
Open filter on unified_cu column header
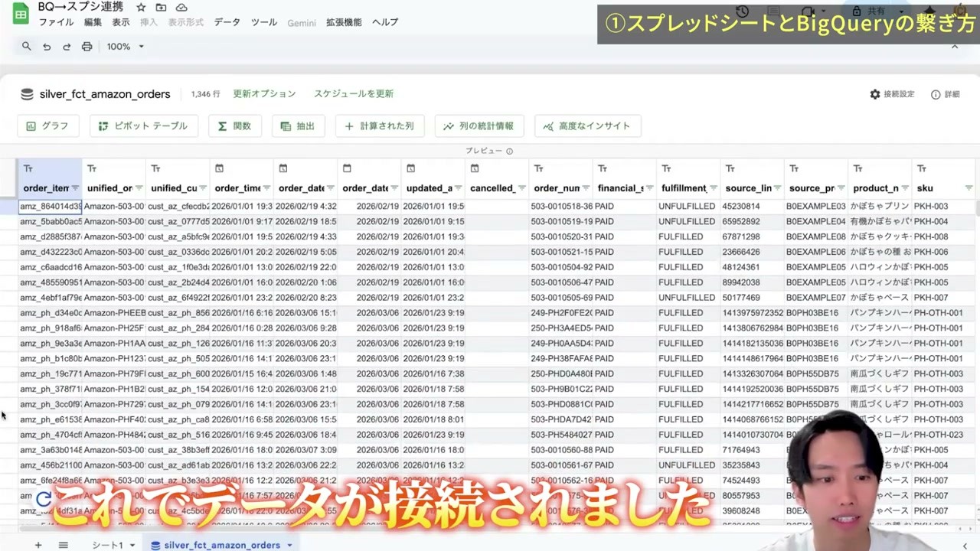point(203,188)
